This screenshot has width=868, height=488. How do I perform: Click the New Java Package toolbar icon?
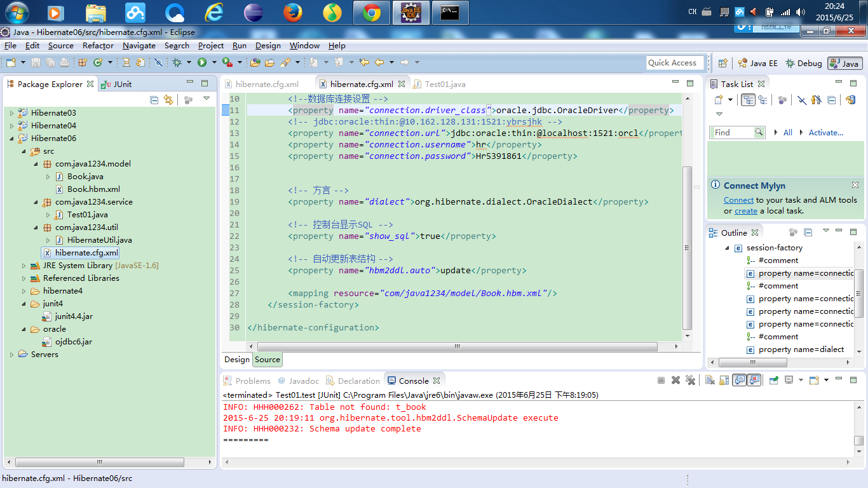[83, 62]
